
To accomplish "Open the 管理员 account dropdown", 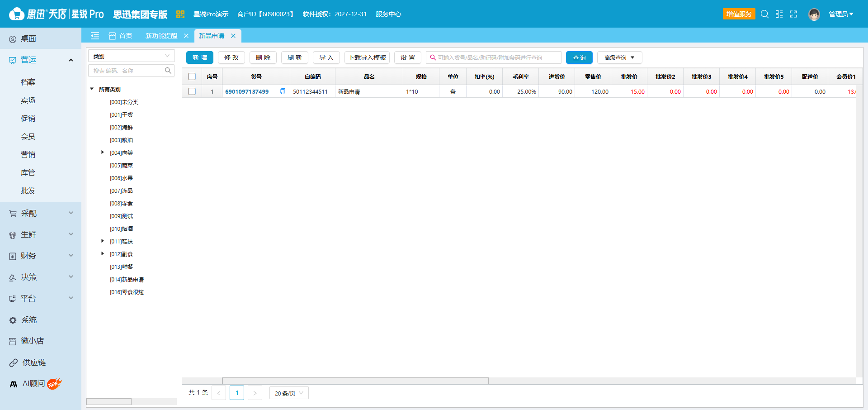I will 841,14.
